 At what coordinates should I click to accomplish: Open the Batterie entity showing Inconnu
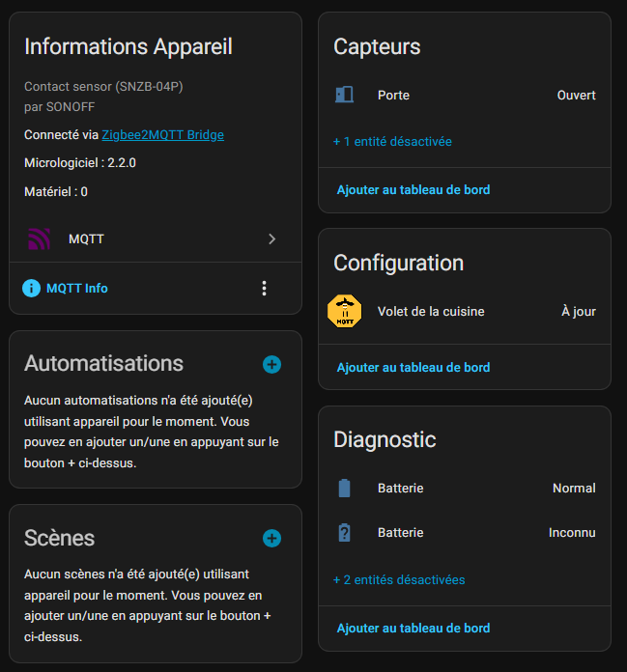464,533
